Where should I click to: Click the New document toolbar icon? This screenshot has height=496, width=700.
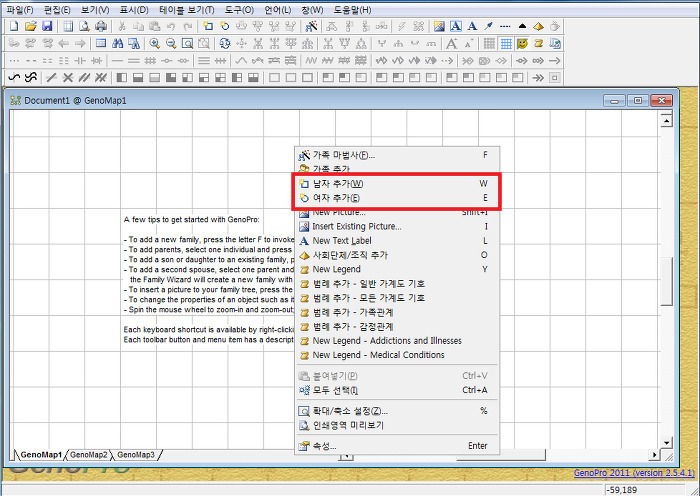14,26
